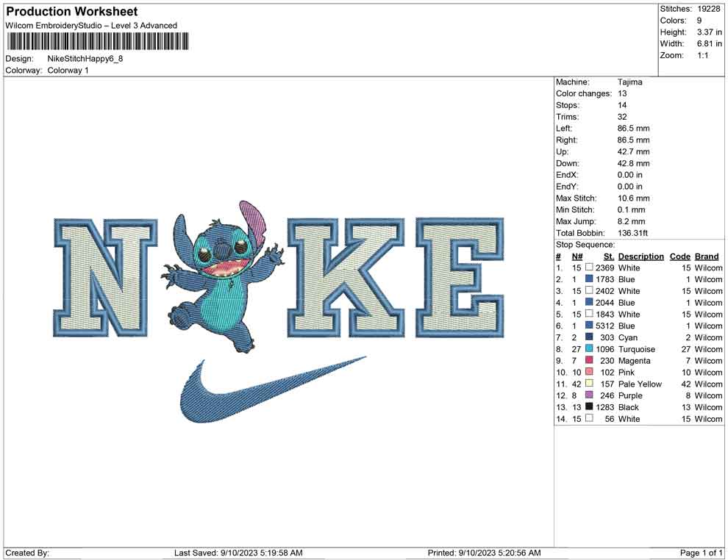
Task: Click the blue Nike swoosh in the design
Action: (x=273, y=390)
